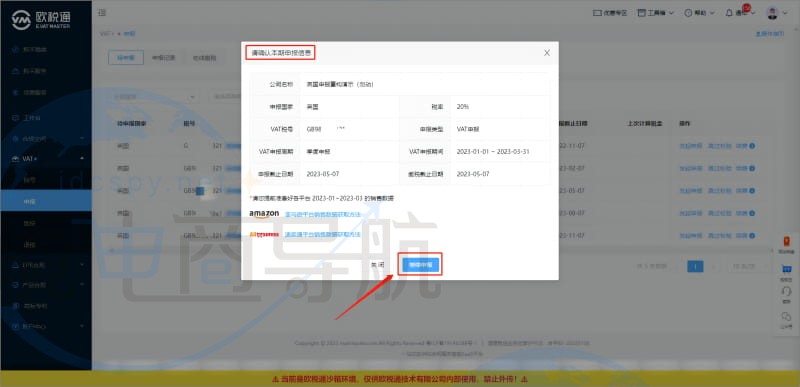Screen dimensions: 800x387
Task: Expand the 帮助 help dropdown in header
Action: (699, 13)
